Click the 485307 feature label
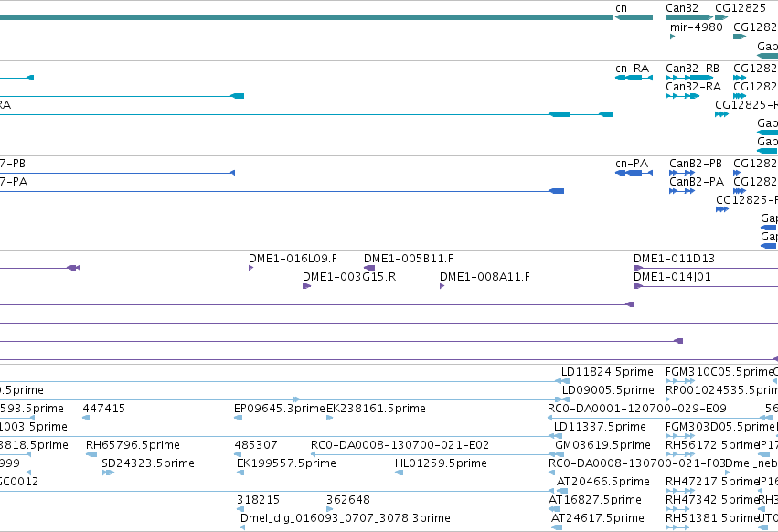 [256, 445]
